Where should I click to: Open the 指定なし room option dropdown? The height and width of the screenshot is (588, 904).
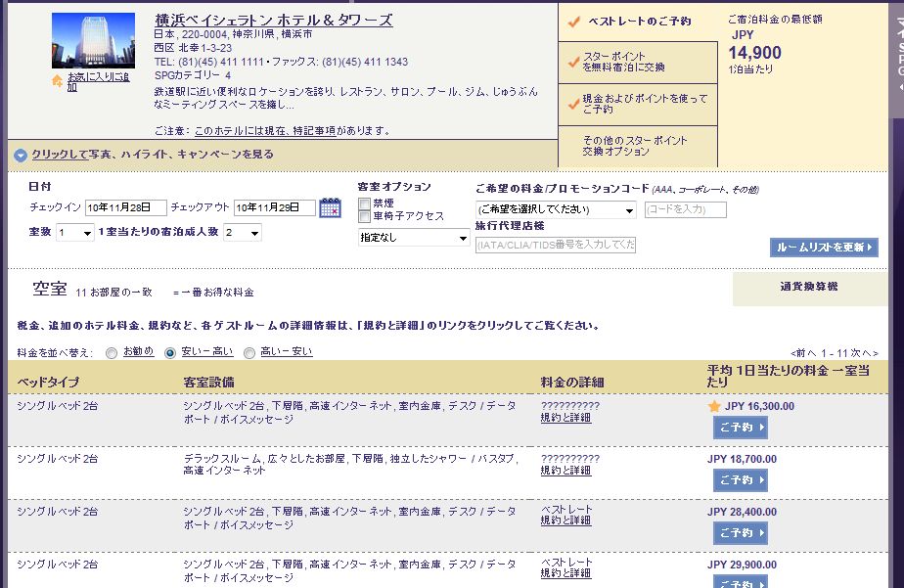[414, 238]
